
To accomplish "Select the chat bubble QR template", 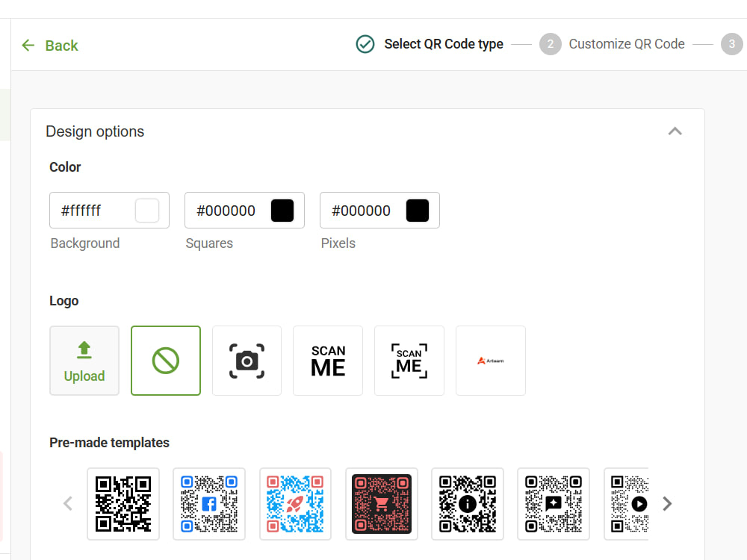I will [554, 504].
